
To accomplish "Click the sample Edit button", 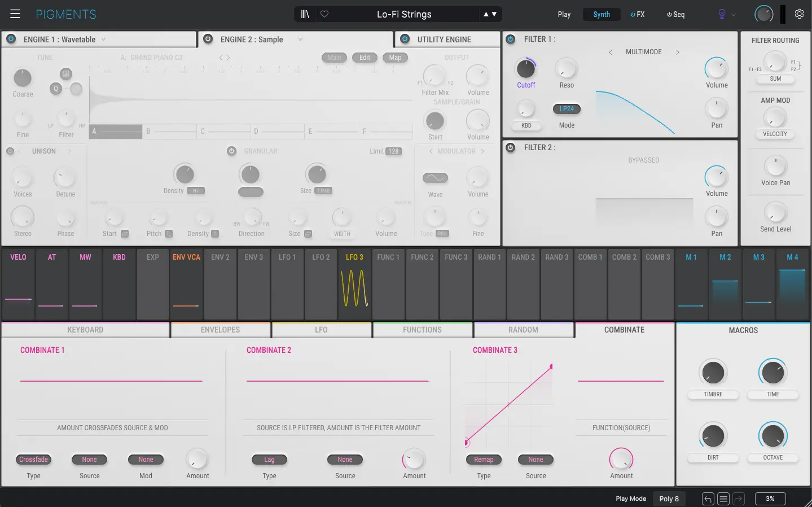I will click(x=365, y=58).
